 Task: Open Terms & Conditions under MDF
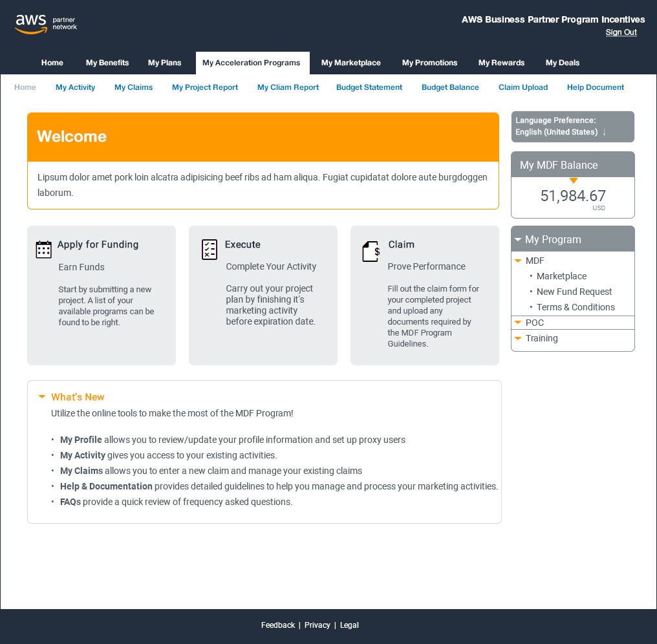[x=576, y=307]
